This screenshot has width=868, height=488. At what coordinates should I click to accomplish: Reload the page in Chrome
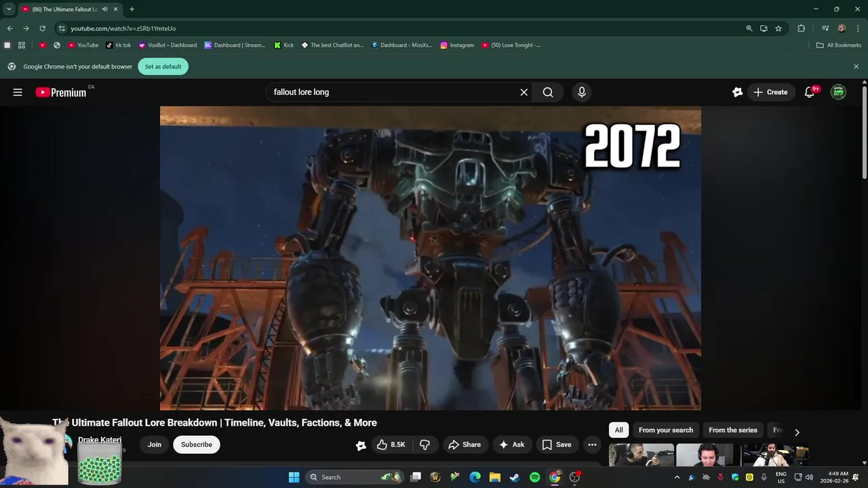(42, 28)
